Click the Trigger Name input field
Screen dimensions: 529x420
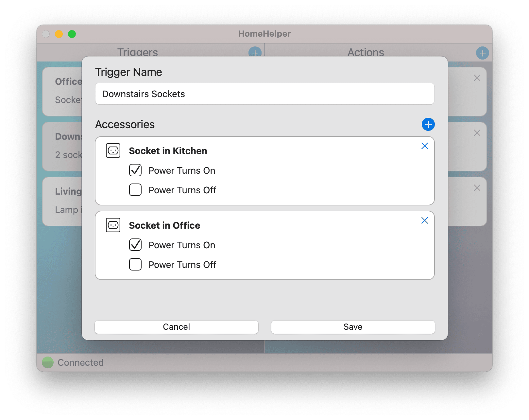tap(264, 94)
